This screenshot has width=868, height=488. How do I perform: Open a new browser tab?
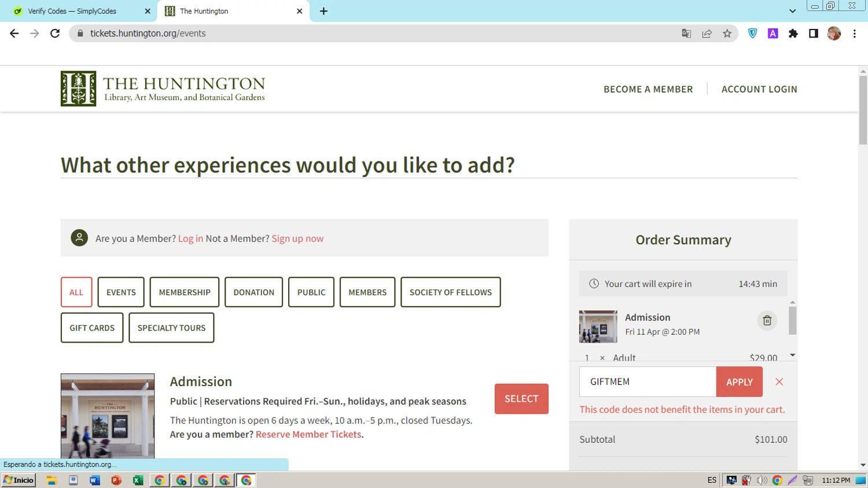pyautogui.click(x=323, y=11)
